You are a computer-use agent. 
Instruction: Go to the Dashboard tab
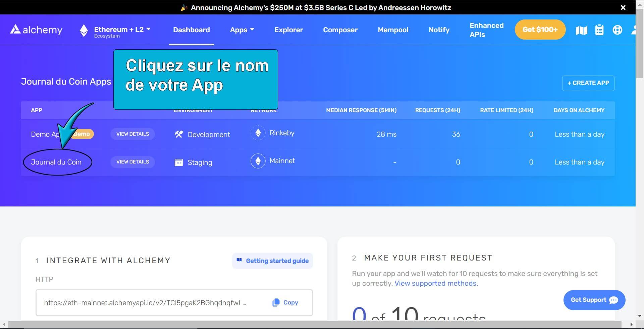[192, 30]
